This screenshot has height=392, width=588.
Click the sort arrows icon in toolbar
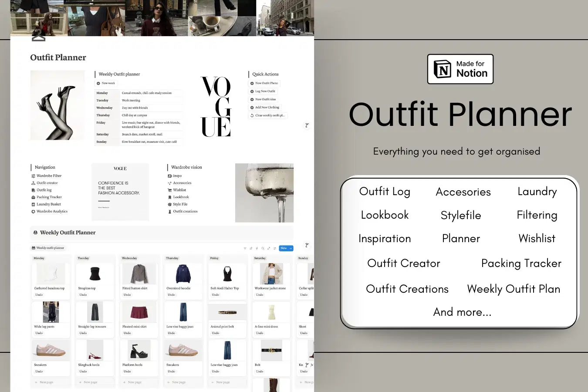pyautogui.click(x=251, y=248)
